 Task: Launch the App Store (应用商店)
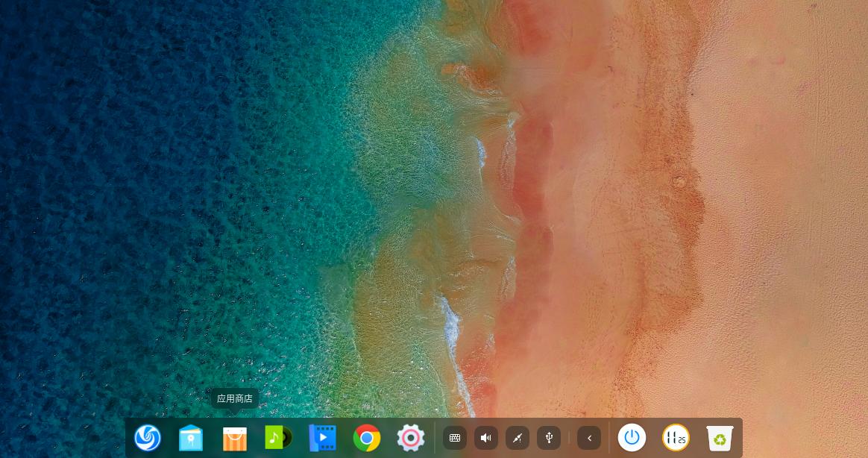click(x=235, y=439)
